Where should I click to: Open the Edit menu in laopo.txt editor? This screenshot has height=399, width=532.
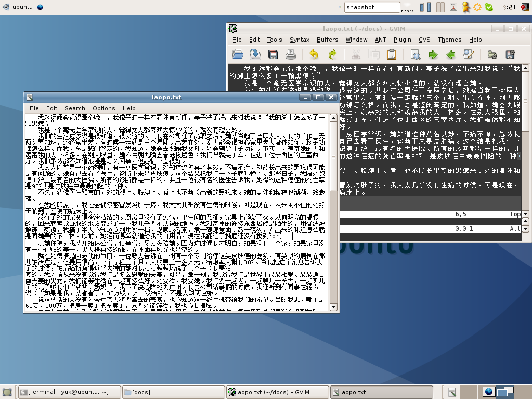[x=51, y=108]
